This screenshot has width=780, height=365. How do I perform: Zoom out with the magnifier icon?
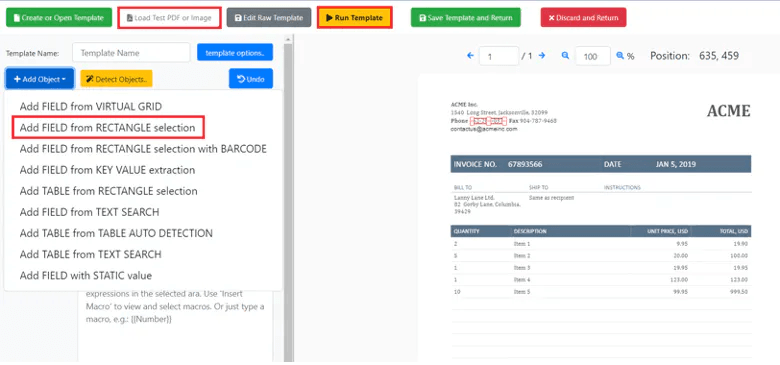pos(565,56)
